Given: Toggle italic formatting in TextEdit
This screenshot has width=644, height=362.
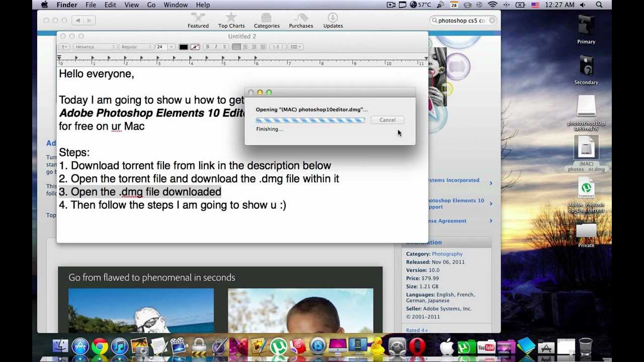Looking at the screenshot, I should (x=216, y=47).
